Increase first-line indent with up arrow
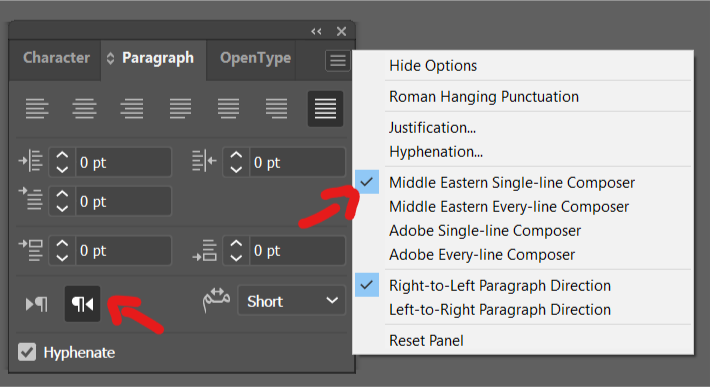 (62, 194)
